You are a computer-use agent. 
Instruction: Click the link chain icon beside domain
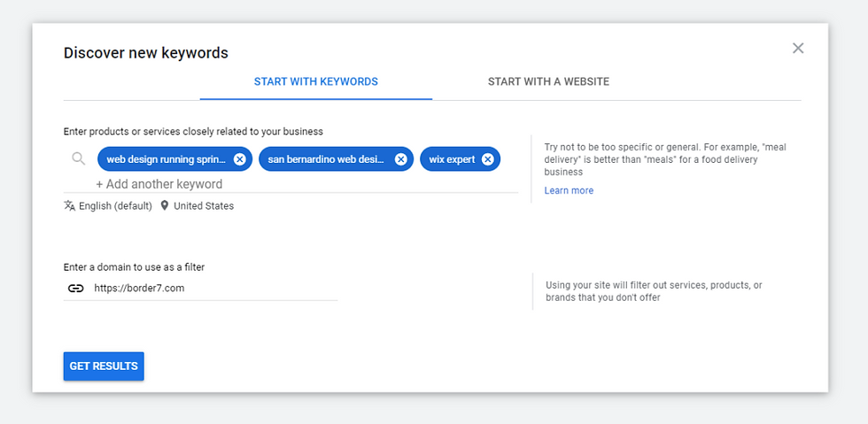tap(76, 289)
